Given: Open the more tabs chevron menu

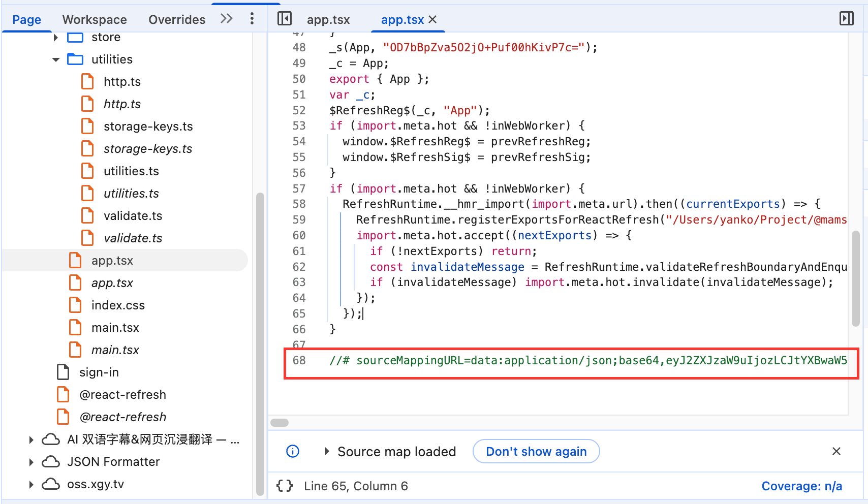Looking at the screenshot, I should point(226,18).
